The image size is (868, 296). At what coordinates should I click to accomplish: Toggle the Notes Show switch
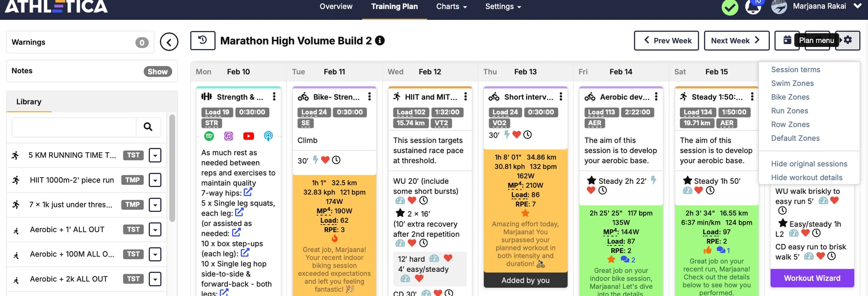coord(157,71)
